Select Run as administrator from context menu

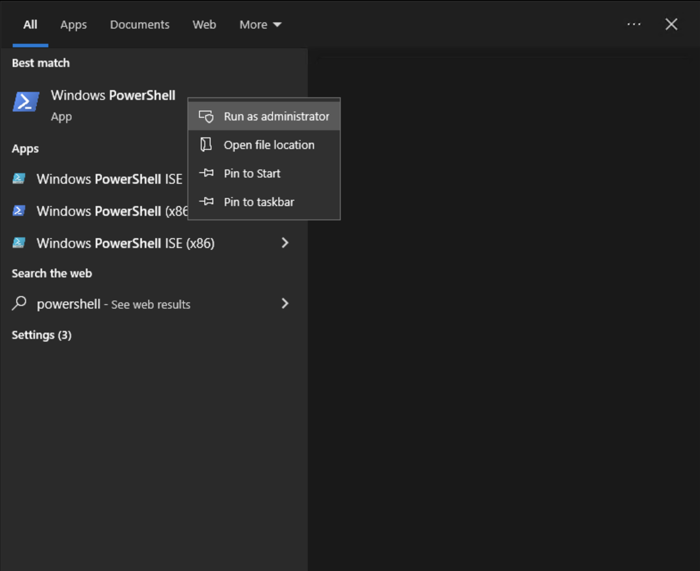(x=276, y=116)
